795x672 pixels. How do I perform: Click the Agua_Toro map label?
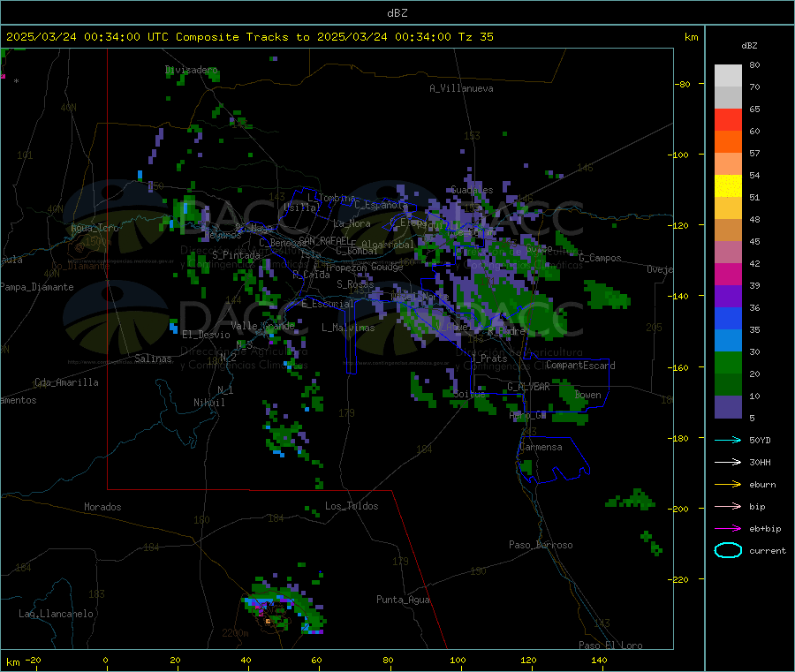coord(95,228)
